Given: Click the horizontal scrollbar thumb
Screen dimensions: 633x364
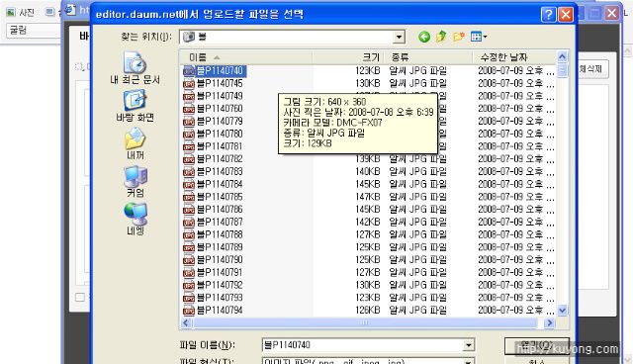Looking at the screenshot, I should pos(365,322).
